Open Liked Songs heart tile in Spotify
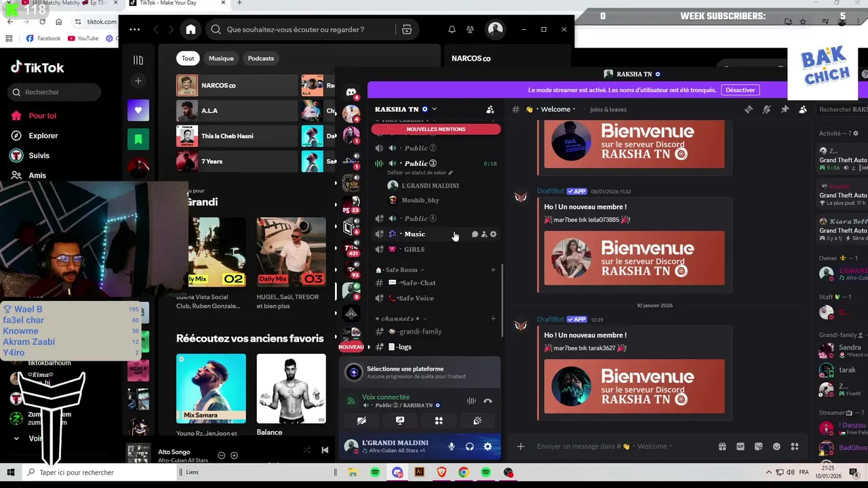 [138, 110]
